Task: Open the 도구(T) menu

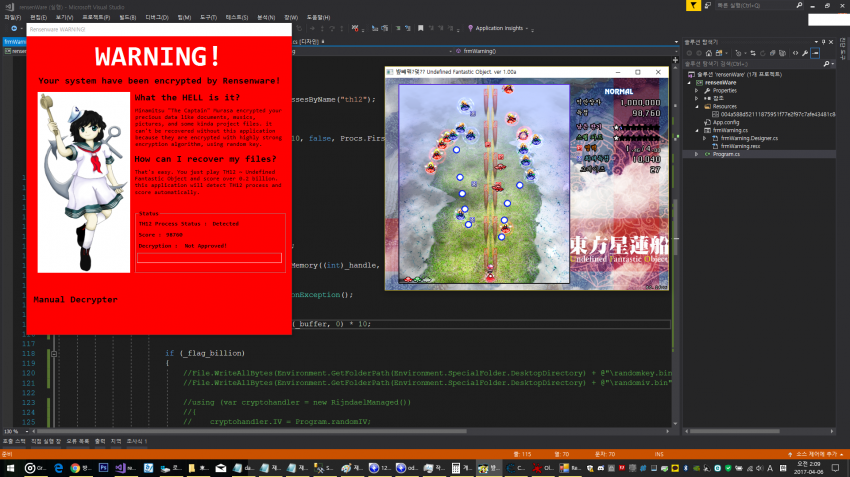Action: [209, 17]
